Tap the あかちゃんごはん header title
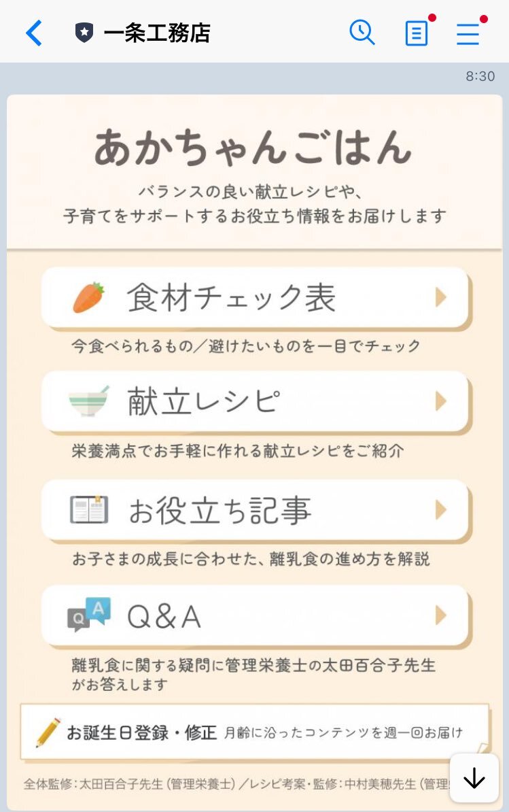 [x=253, y=148]
